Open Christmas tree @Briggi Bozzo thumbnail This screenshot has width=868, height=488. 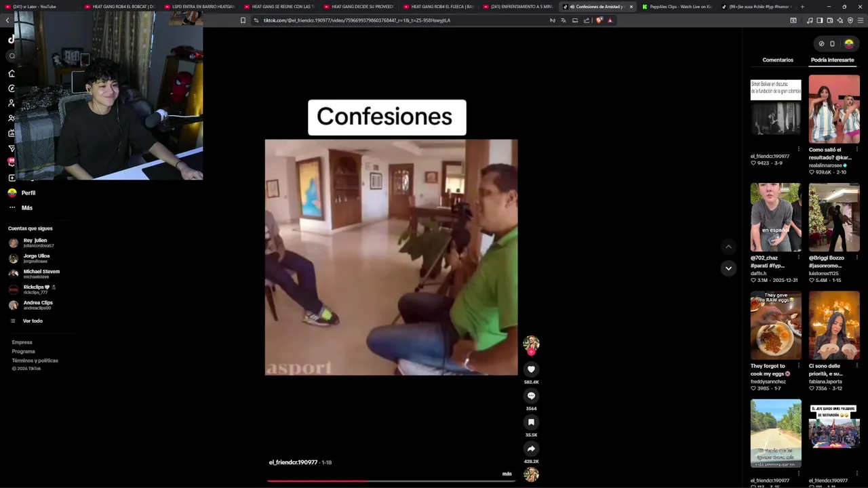[x=834, y=217]
